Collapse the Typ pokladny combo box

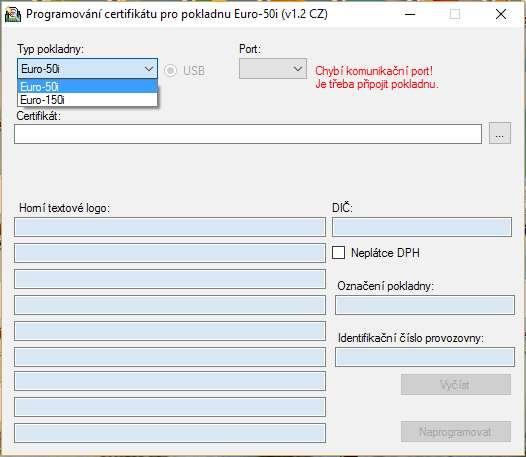pyautogui.click(x=149, y=69)
